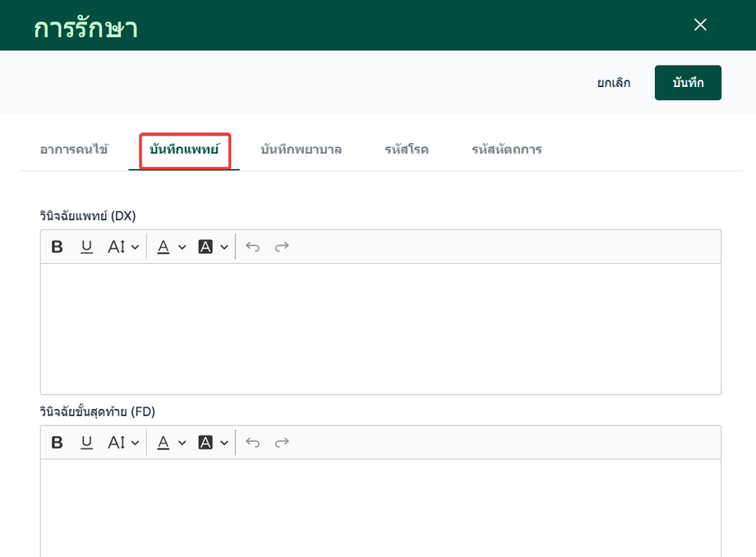Undo in the FD final diagnosis editor
The height and width of the screenshot is (557, 756).
[x=252, y=442]
